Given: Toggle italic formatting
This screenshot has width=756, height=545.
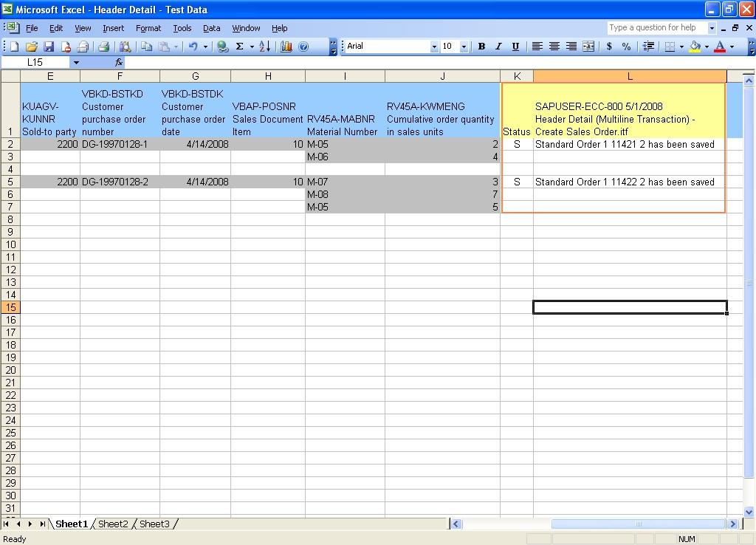Looking at the screenshot, I should click(x=498, y=47).
